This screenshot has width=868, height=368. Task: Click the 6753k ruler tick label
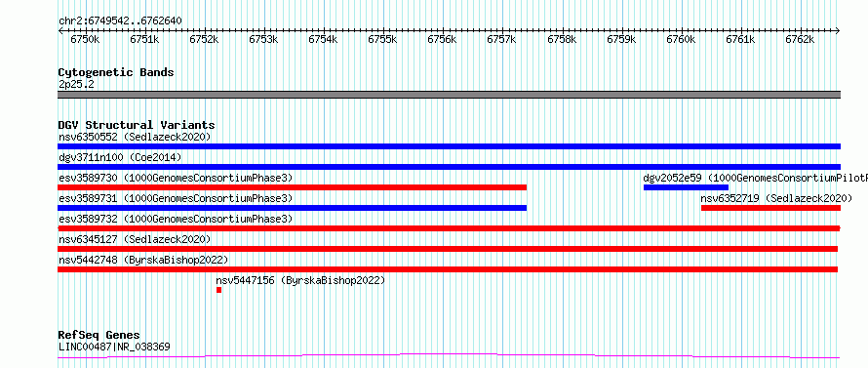click(x=263, y=40)
